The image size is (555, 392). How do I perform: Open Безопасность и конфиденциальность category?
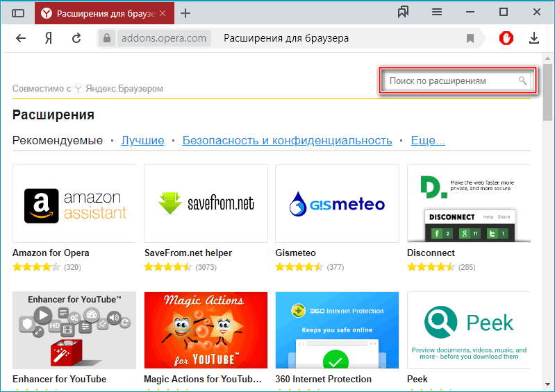point(287,140)
